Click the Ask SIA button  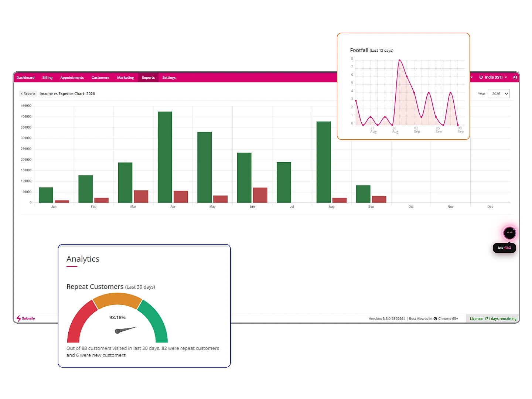pos(504,248)
